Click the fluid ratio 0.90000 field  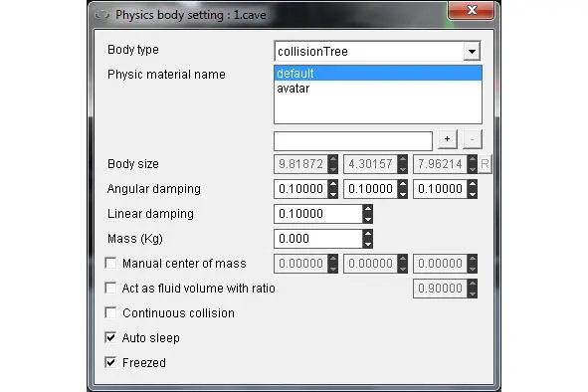440,289
